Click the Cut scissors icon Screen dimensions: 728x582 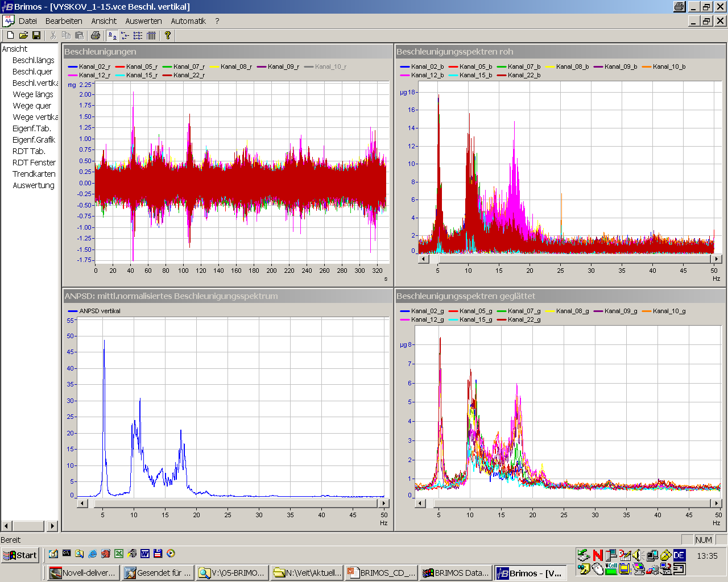[53, 35]
